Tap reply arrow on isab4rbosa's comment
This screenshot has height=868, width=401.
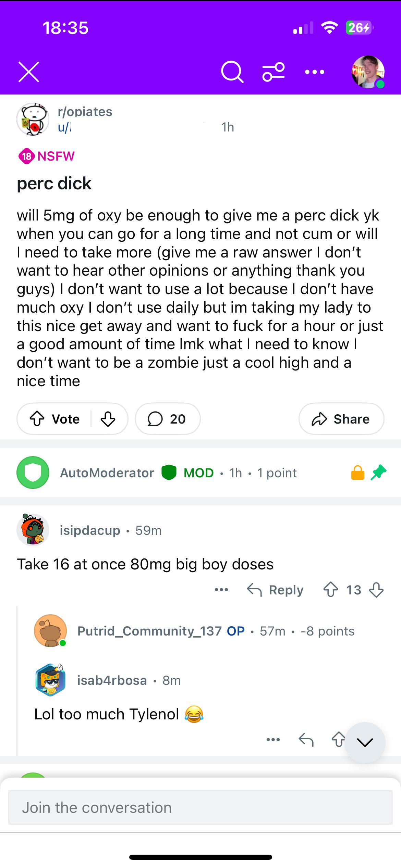[306, 740]
